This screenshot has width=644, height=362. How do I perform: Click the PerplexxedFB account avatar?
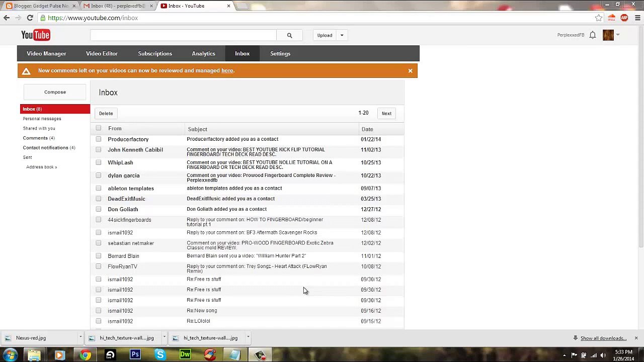[608, 35]
